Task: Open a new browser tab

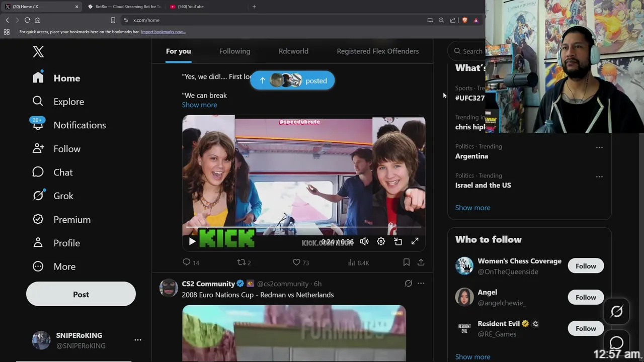Action: [x=254, y=7]
